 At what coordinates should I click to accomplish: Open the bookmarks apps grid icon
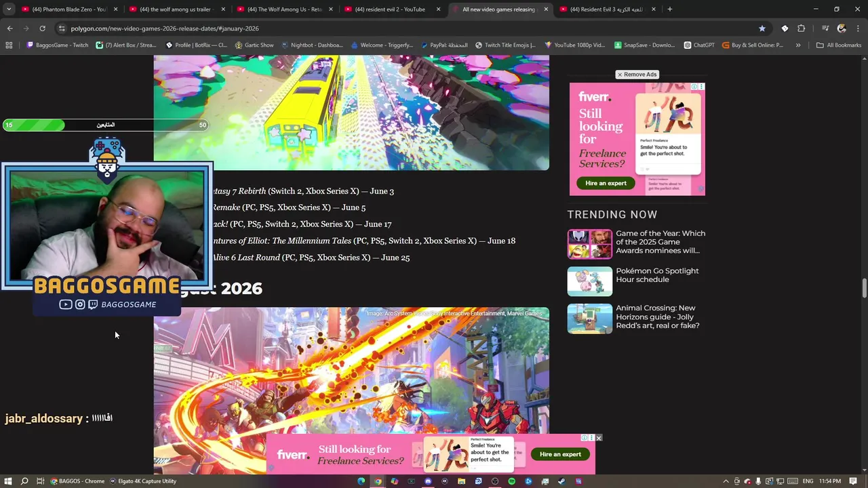[x=9, y=45]
